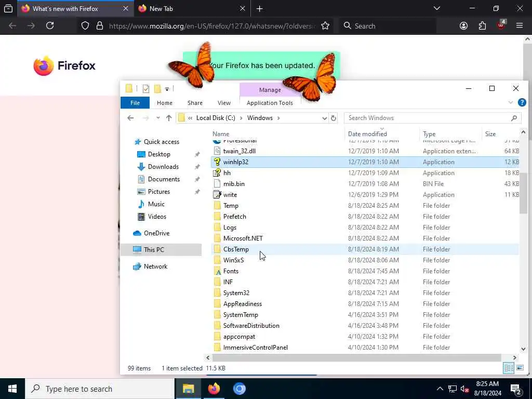Viewport: 532px width, 399px height.
Task: Click the vertical scrollbar in file list
Action: pos(523,193)
